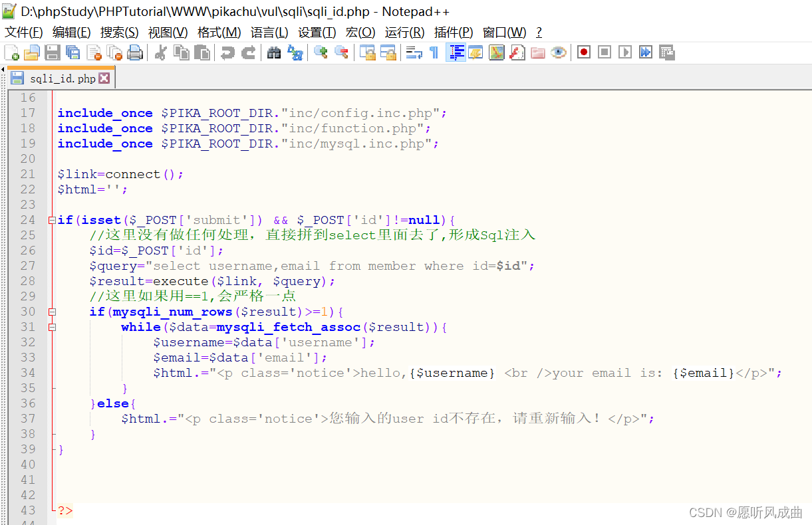Open the 语言(L) menu
The image size is (812, 525).
(x=269, y=33)
